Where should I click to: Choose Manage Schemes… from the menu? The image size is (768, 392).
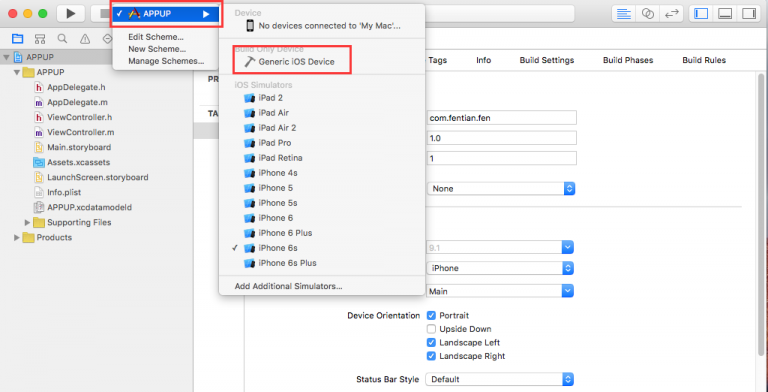pyautogui.click(x=166, y=61)
